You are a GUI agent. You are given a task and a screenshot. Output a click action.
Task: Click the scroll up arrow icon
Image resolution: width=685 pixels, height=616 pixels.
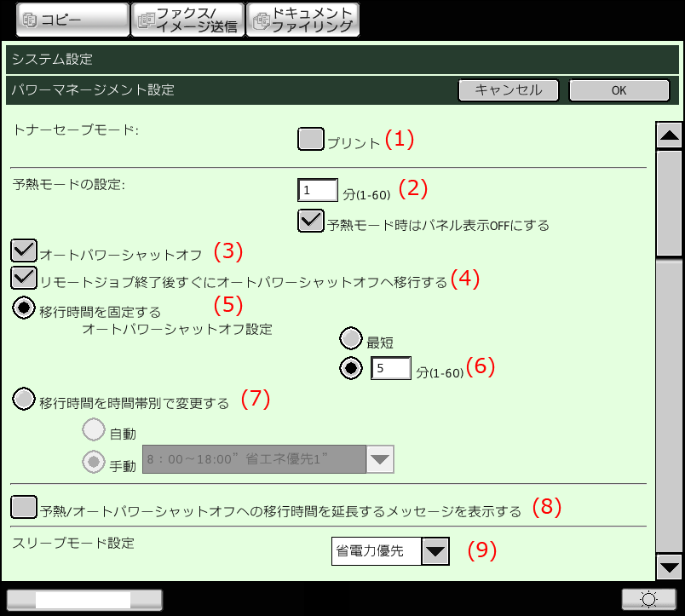[669, 135]
